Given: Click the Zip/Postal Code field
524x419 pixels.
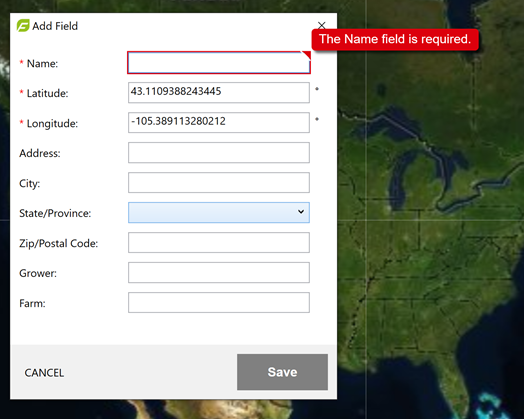Looking at the screenshot, I should [x=219, y=242].
